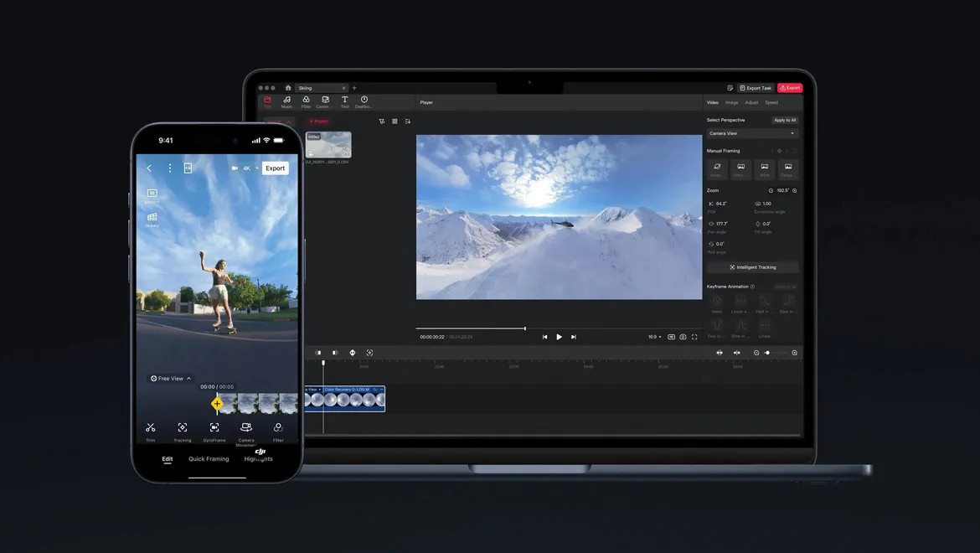980x553 pixels.
Task: Choose the Ultra wide manual framing preset
Action: [740, 168]
